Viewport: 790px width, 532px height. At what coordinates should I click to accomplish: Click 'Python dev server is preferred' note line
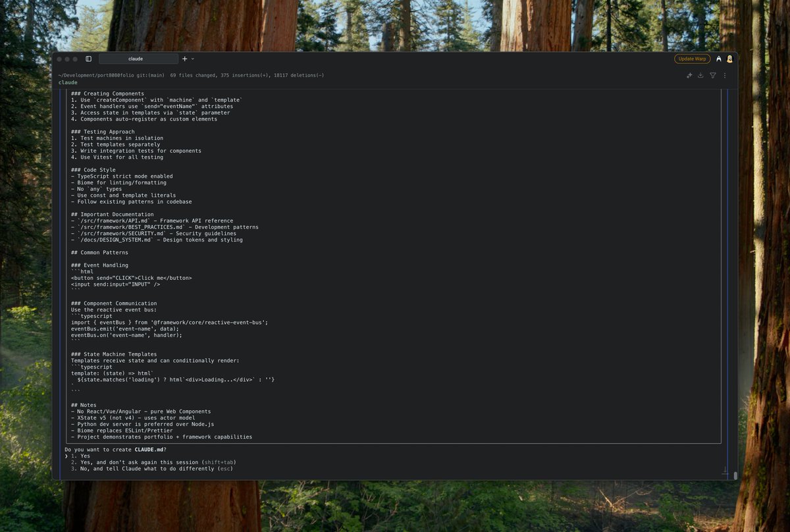coord(142,425)
